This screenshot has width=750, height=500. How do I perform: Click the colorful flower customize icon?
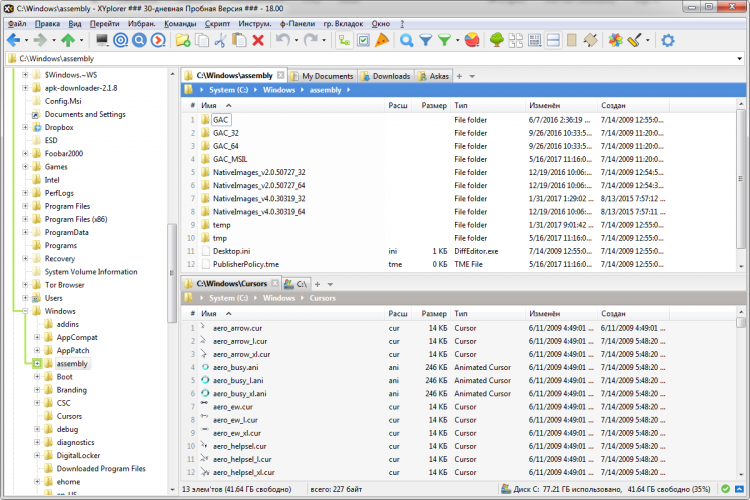coord(616,40)
